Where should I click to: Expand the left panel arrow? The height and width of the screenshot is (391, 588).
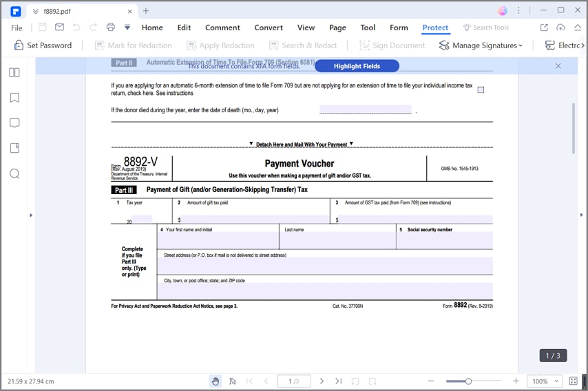[31, 215]
